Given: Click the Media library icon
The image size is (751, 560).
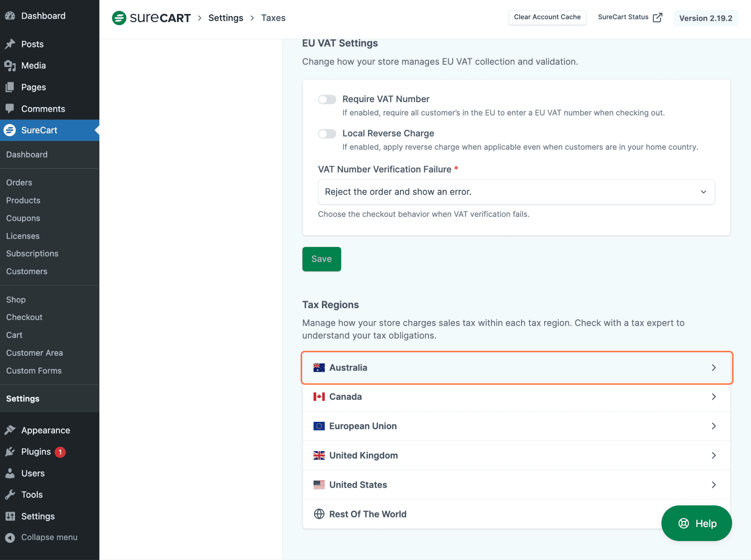Looking at the screenshot, I should coord(10,66).
